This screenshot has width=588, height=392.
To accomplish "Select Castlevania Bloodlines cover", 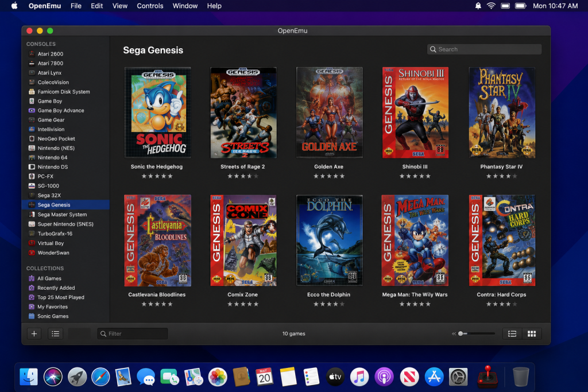I will click(157, 240).
